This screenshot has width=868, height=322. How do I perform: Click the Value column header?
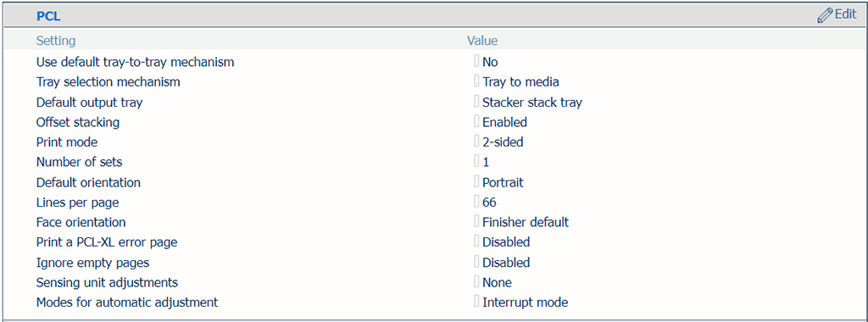pyautogui.click(x=482, y=41)
